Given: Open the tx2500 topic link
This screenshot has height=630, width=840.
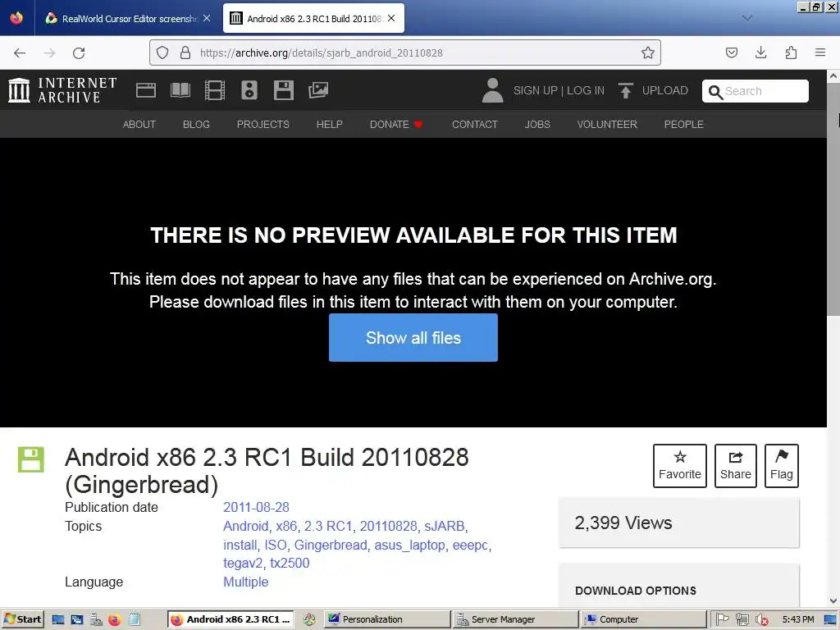Looking at the screenshot, I should 290,563.
